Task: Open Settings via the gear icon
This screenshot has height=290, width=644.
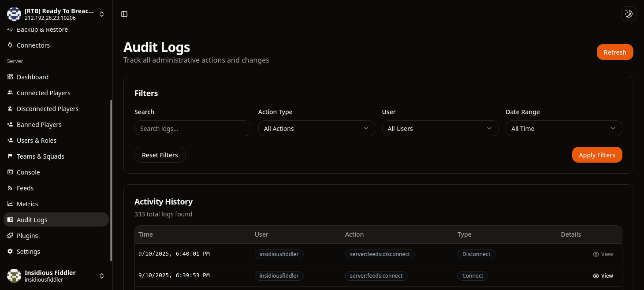Action: click(10, 251)
